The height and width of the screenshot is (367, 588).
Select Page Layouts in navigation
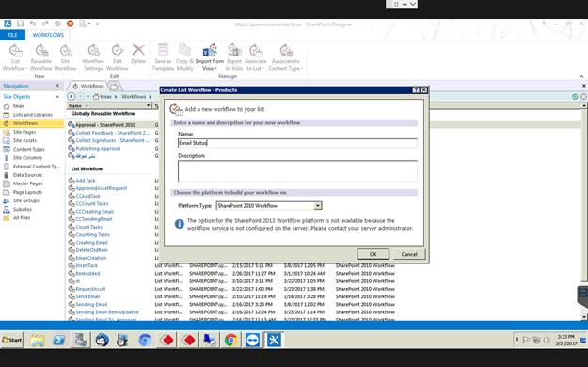[x=27, y=193]
